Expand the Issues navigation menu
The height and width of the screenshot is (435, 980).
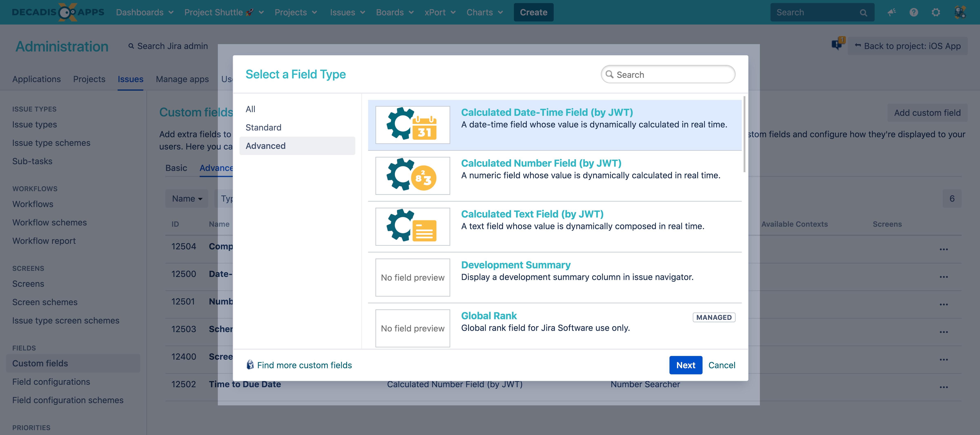(347, 12)
